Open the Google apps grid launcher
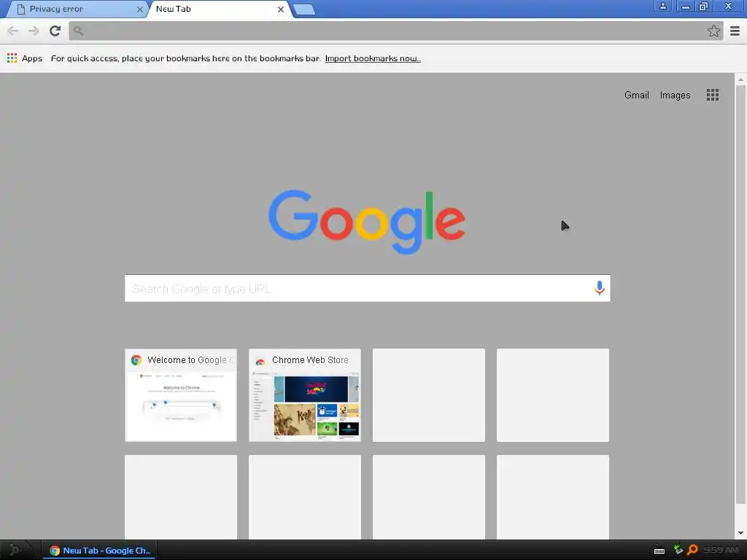747x560 pixels. pyautogui.click(x=713, y=95)
